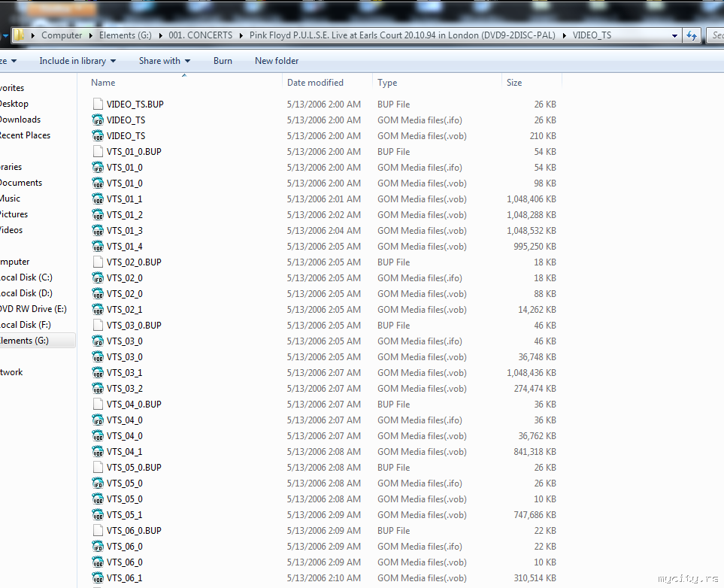Image resolution: width=724 pixels, height=588 pixels.
Task: Click the Burn toolbar button
Action: click(x=223, y=61)
